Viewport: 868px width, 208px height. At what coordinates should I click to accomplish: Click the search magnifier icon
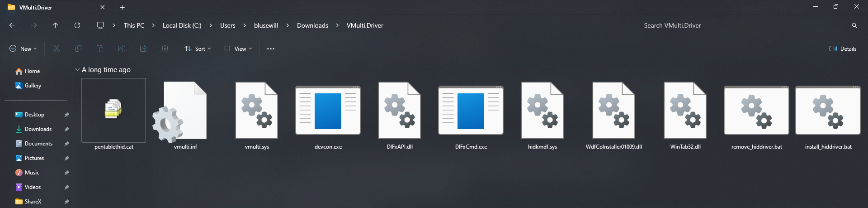coord(854,25)
